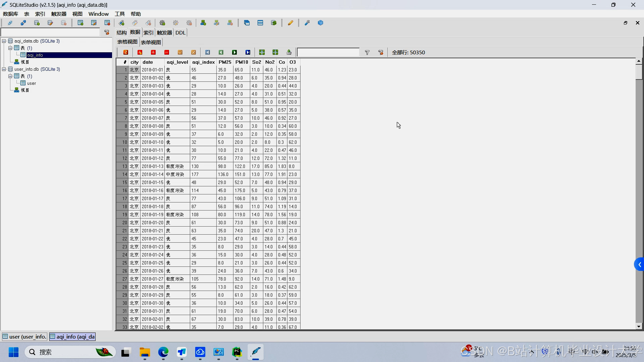Jump to first data page icon

[x=208, y=52]
